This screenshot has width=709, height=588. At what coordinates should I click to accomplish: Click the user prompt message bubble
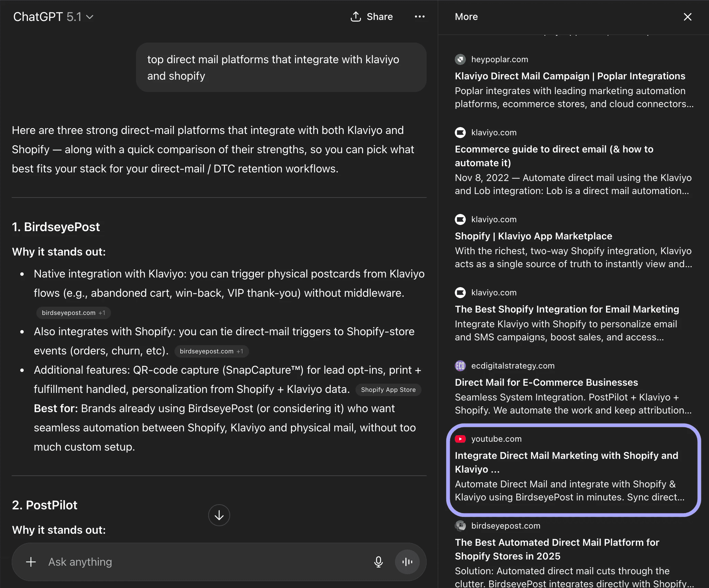pyautogui.click(x=281, y=67)
